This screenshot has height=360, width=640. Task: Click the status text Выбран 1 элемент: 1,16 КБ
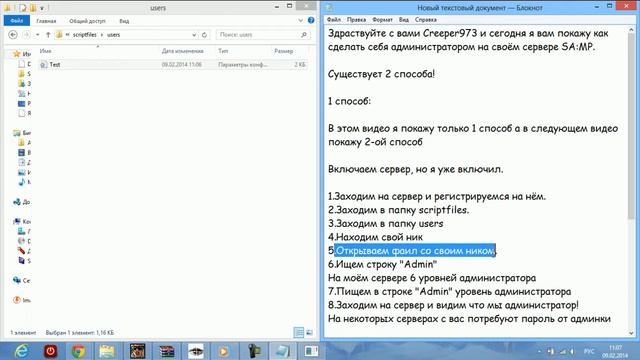(x=80, y=333)
